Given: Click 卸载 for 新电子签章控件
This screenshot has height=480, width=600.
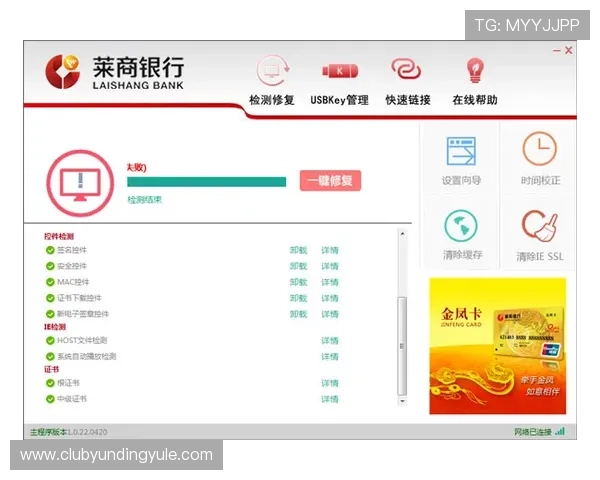Looking at the screenshot, I should point(298,314).
